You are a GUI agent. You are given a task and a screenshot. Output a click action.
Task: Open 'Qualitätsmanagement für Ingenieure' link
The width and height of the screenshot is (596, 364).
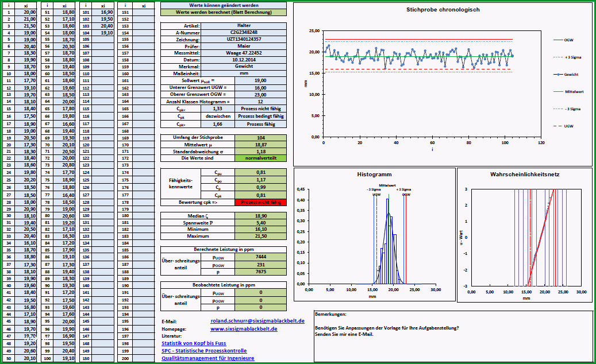click(x=208, y=358)
